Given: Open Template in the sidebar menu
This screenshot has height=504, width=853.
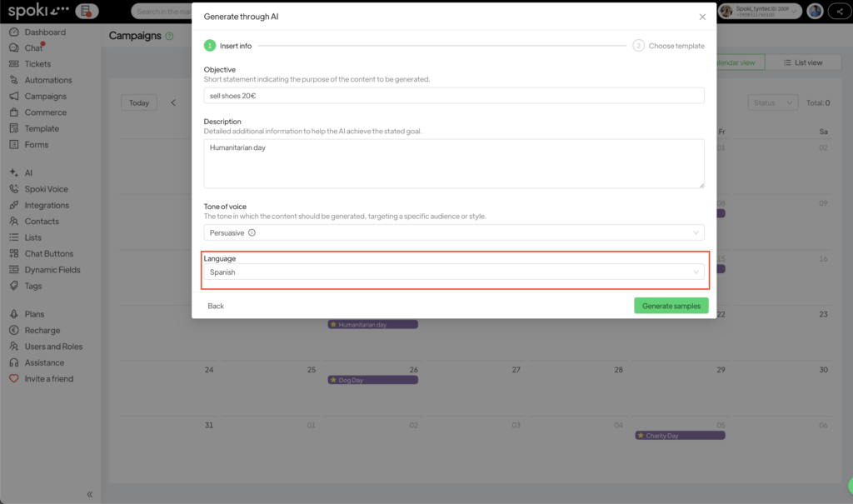Looking at the screenshot, I should pos(42,128).
